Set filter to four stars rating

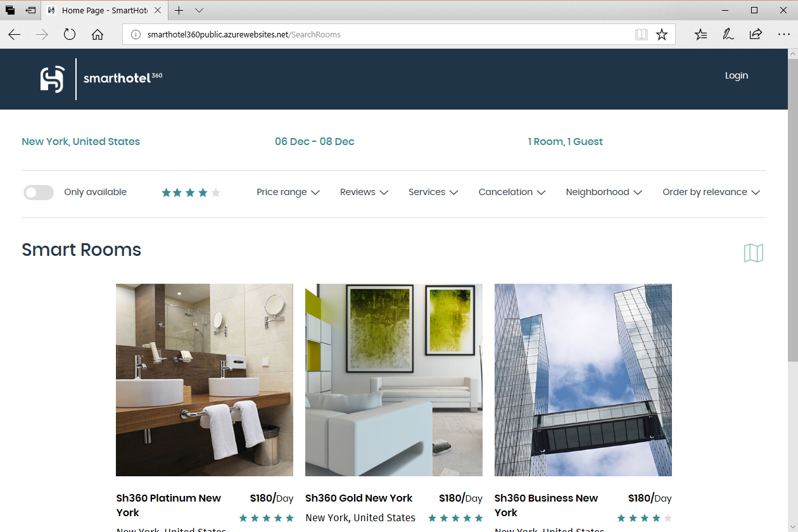tap(203, 193)
